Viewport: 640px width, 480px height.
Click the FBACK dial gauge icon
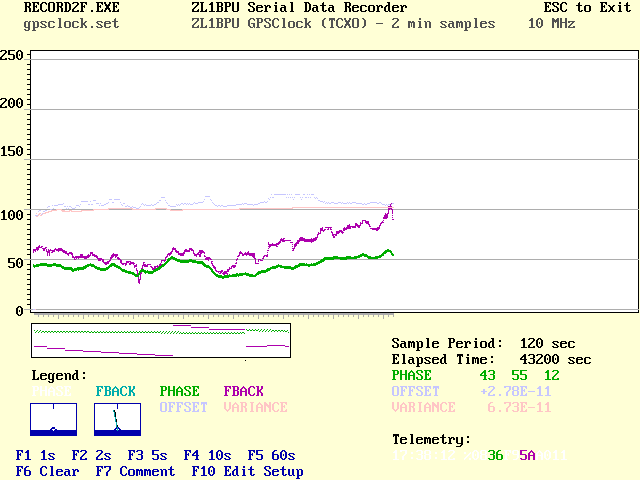pyautogui.click(x=118, y=420)
